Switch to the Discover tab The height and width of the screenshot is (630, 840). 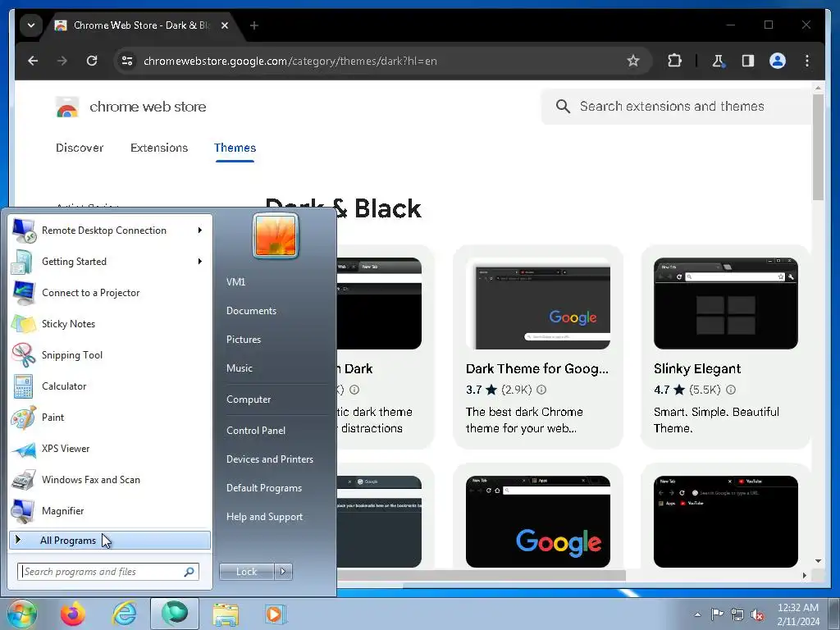[x=80, y=148]
